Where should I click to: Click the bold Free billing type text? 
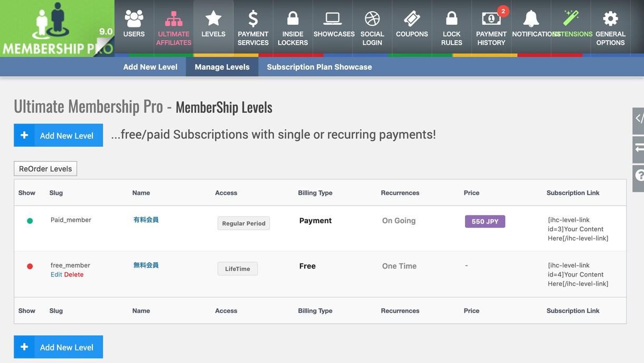tap(307, 266)
